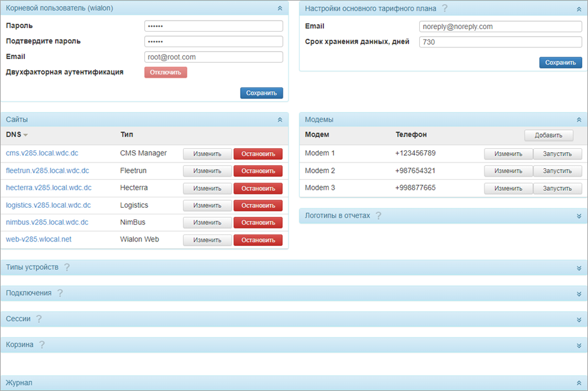Start Modem 1 with Запустить
588x391 pixels.
558,154
